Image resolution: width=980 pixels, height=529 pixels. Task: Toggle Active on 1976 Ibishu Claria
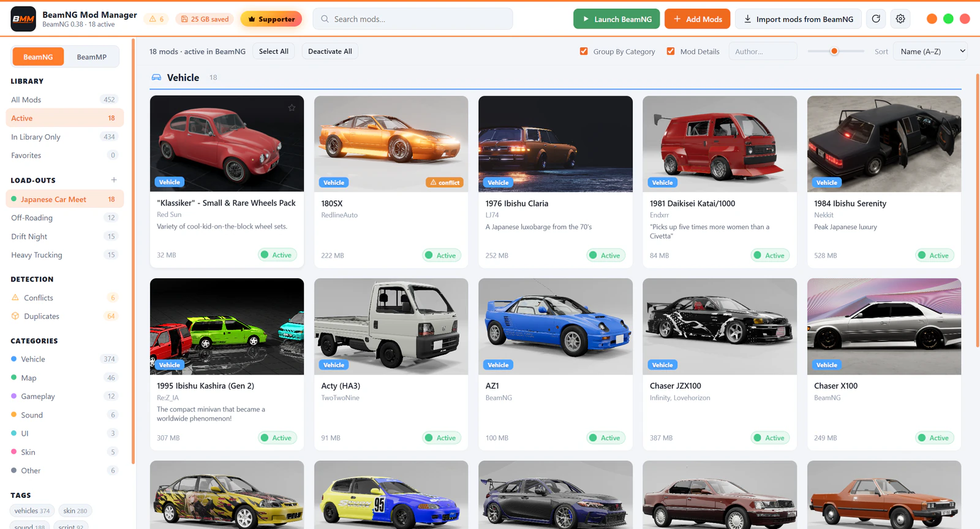pyautogui.click(x=605, y=256)
